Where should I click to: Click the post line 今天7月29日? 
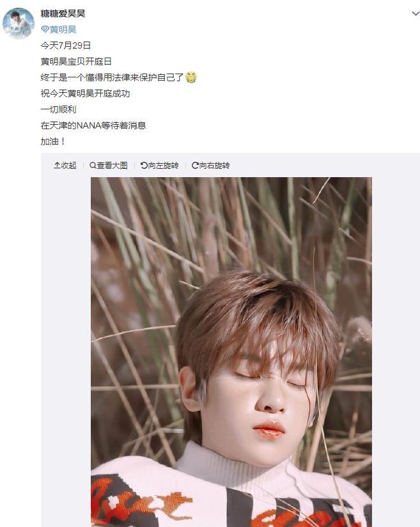pos(66,45)
